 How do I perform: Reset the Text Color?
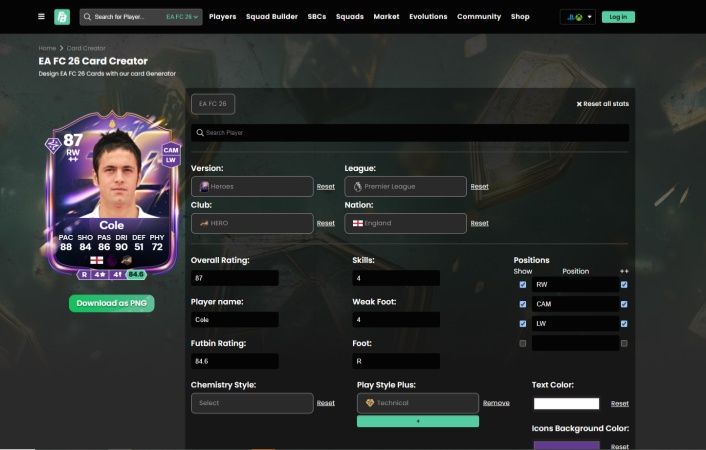620,404
